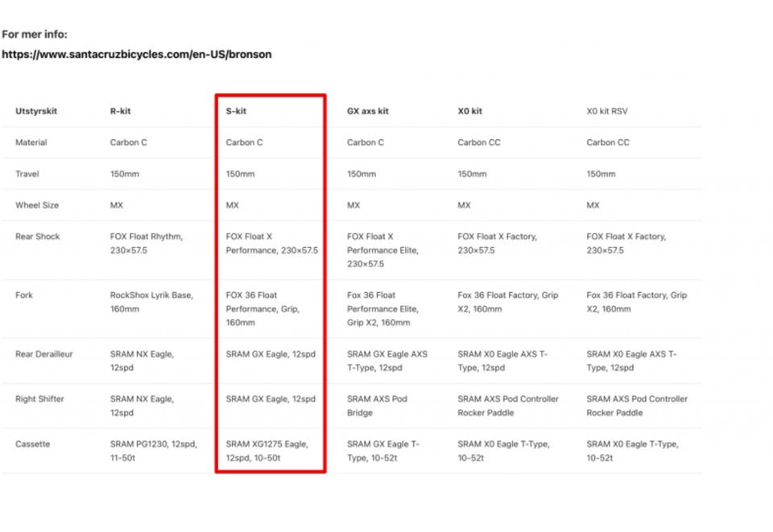Click the S-kit Rear Shock cell
This screenshot has width=773, height=532.
pos(272,243)
